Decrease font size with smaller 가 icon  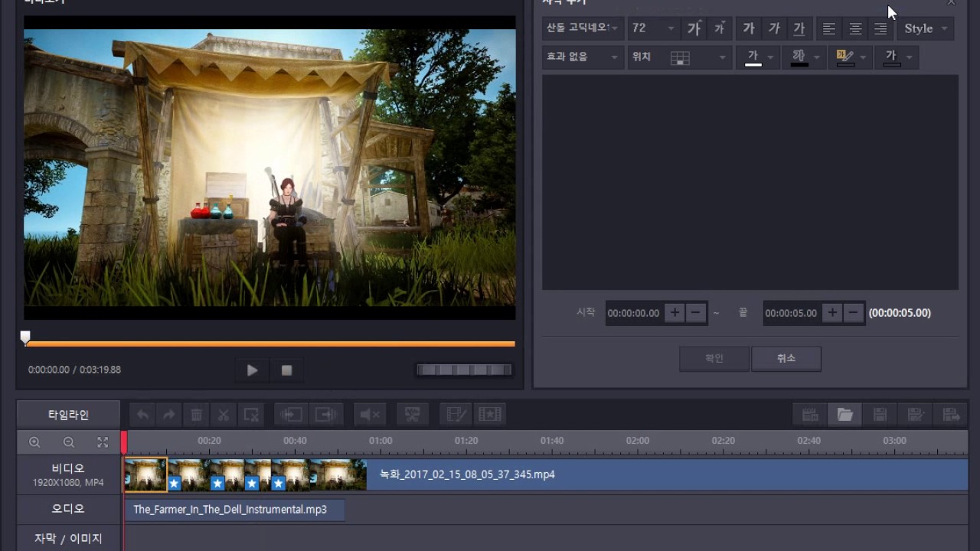point(719,28)
